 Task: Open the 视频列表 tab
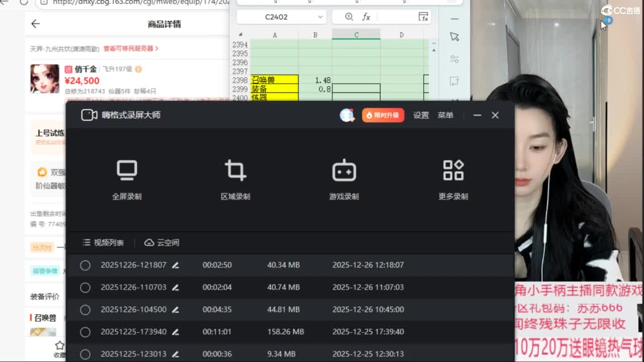click(x=103, y=243)
